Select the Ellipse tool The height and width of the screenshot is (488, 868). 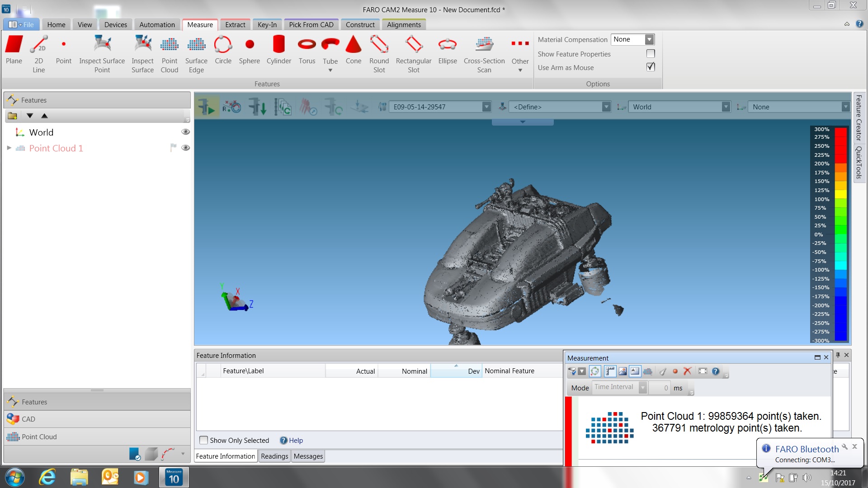(x=448, y=51)
